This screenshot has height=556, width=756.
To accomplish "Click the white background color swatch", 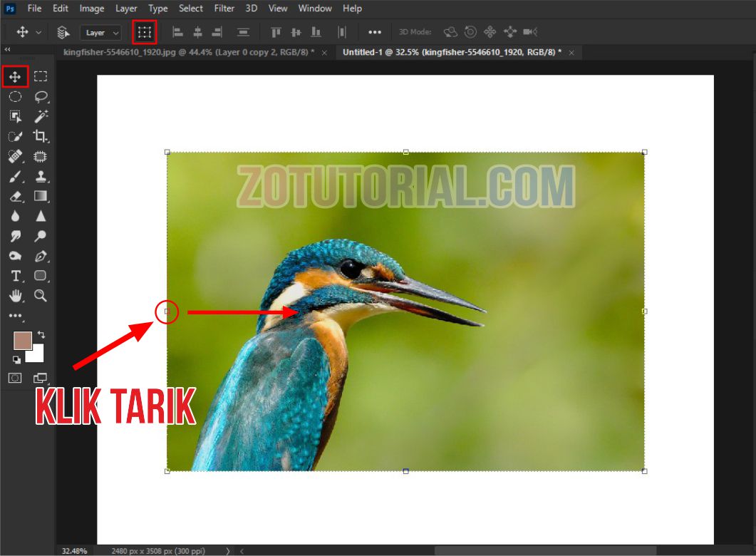I will coord(38,356).
